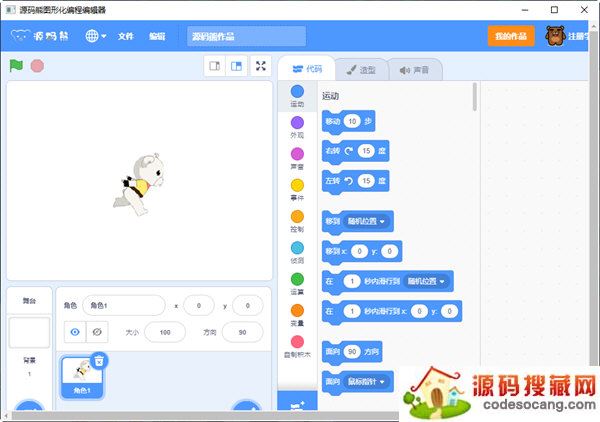Select the orange 控制 category

pyautogui.click(x=297, y=222)
